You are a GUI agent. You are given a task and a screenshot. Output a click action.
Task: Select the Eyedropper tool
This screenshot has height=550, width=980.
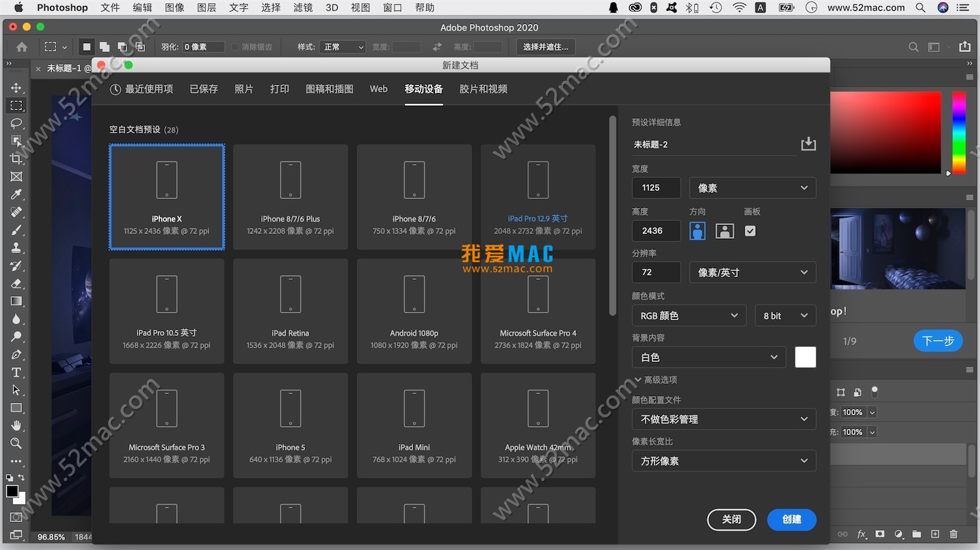pos(16,194)
